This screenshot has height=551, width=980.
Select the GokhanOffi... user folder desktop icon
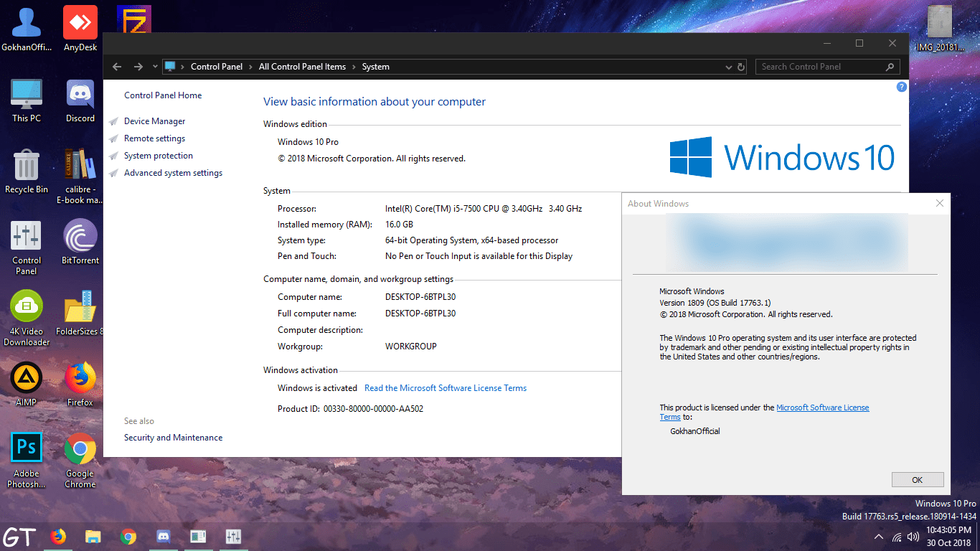27,29
